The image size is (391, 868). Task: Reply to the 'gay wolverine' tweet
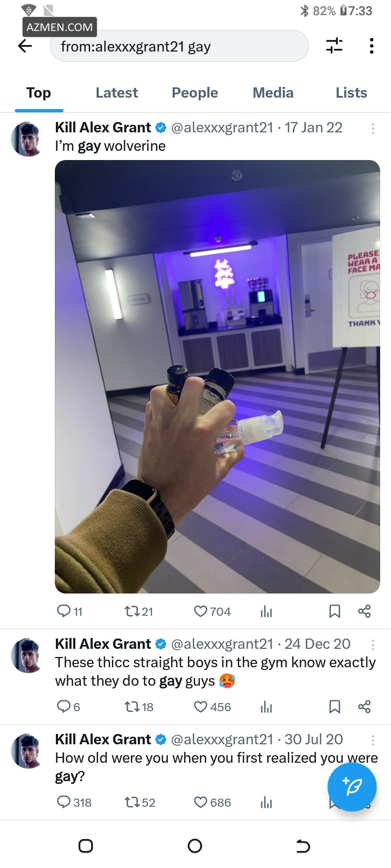tap(70, 611)
